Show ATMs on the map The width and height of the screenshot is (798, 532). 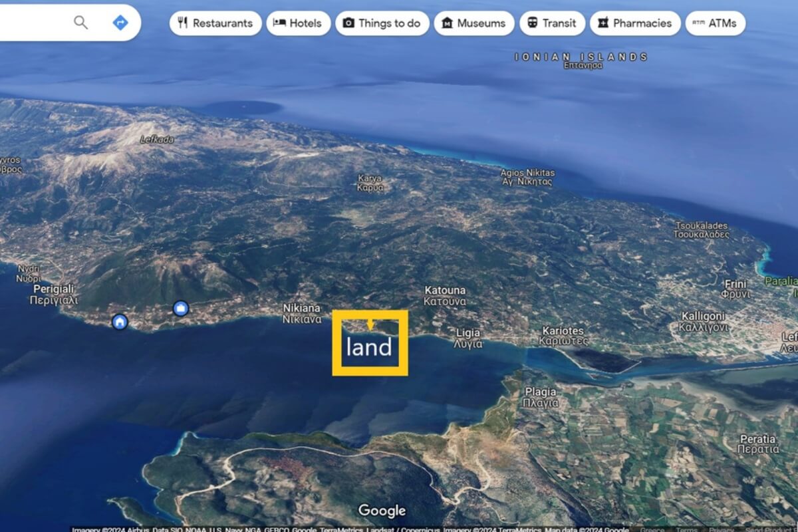tap(715, 23)
